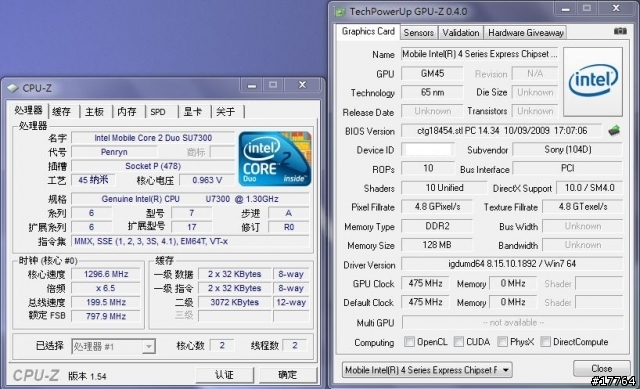The width and height of the screenshot is (640, 389).
Task: Open the 内存 tab in CPU-Z
Action: [127, 111]
